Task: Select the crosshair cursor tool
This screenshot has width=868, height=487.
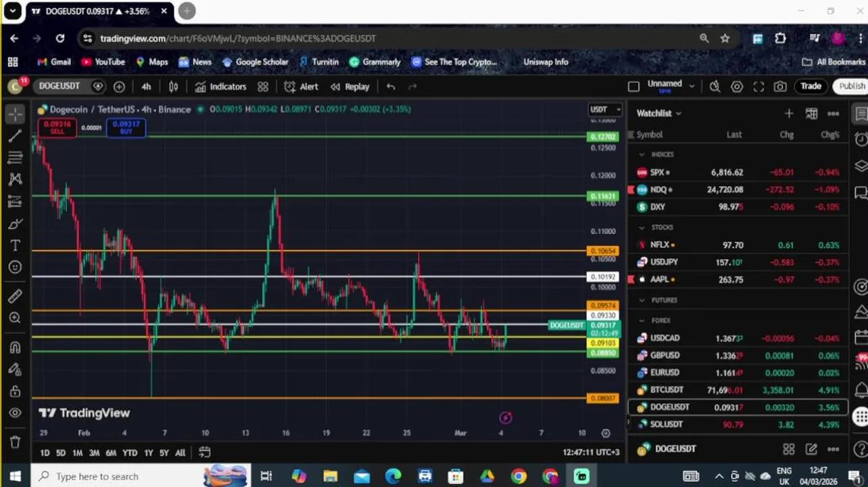Action: pyautogui.click(x=15, y=114)
